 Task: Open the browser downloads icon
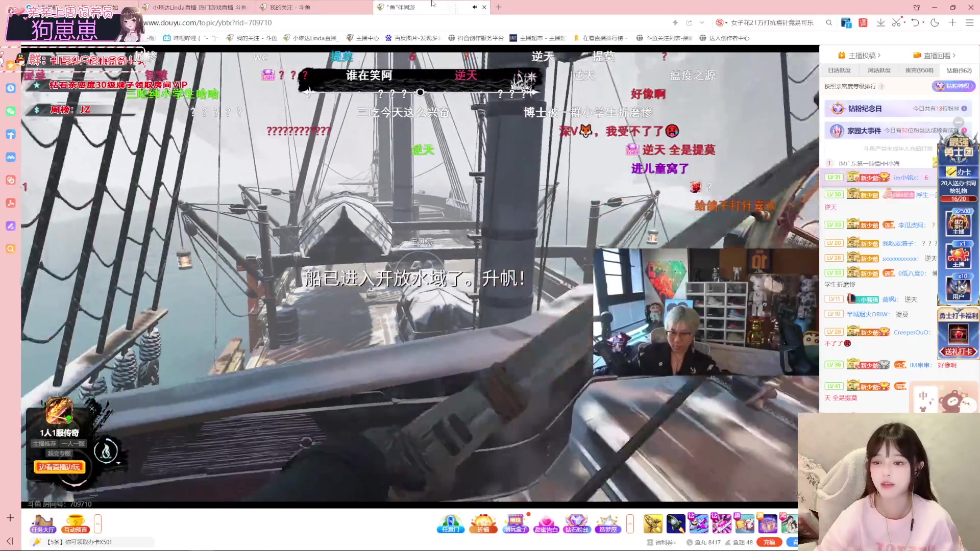pyautogui.click(x=880, y=23)
